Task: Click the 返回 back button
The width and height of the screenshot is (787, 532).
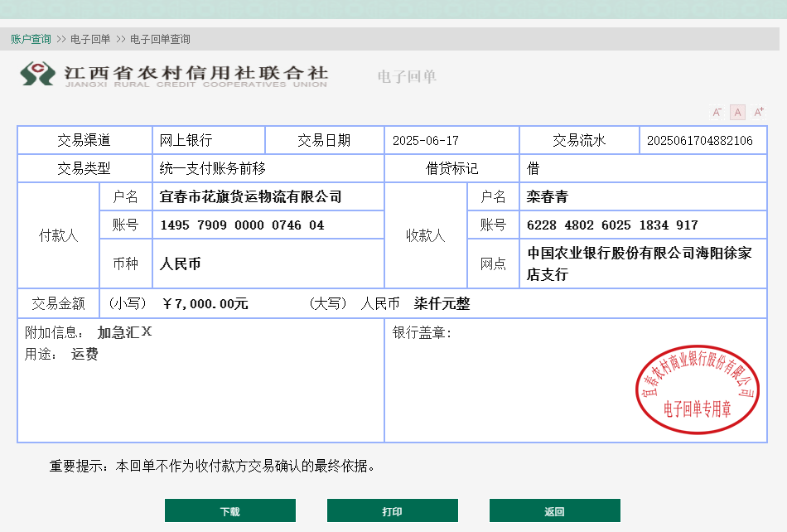Action: coord(554,511)
